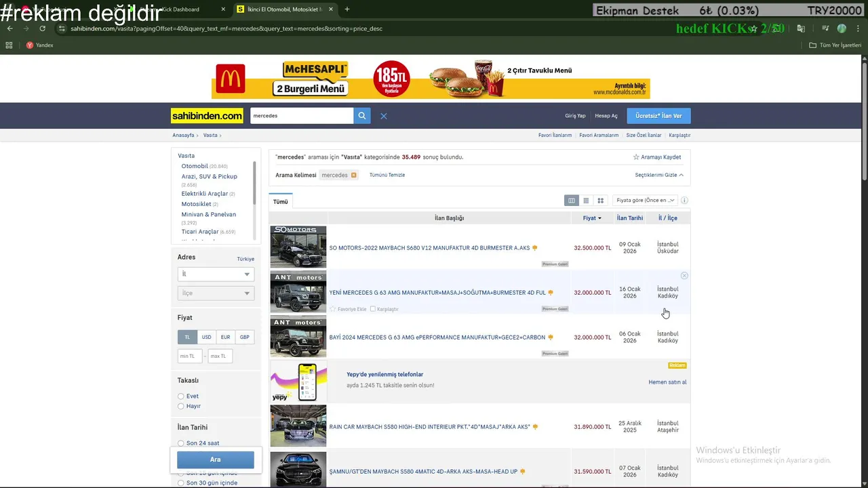Image resolution: width=868 pixels, height=488 pixels.
Task: Click Giriş Yap link
Action: 575,116
